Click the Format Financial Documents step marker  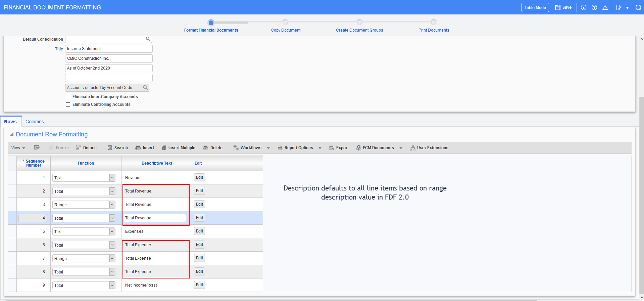(211, 23)
